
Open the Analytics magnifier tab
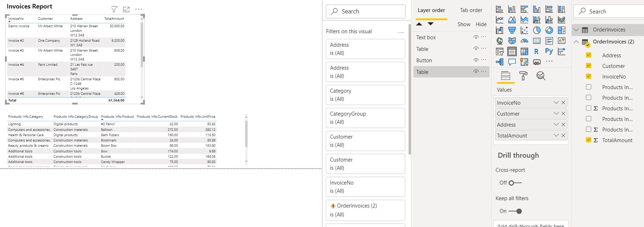[x=541, y=76]
